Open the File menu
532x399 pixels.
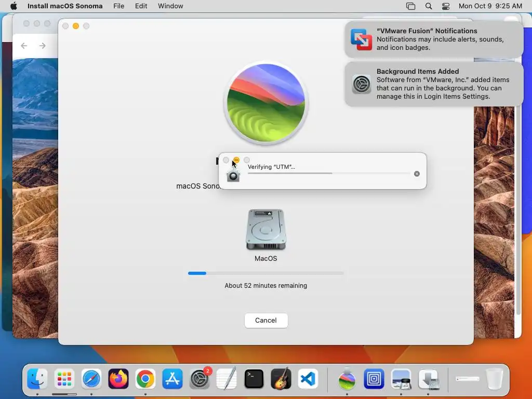(x=119, y=6)
